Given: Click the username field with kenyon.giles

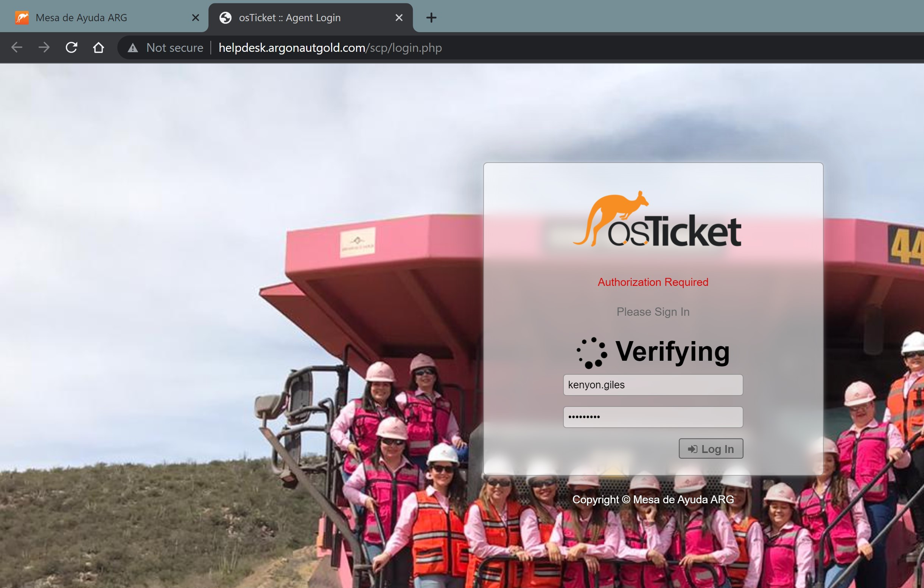Looking at the screenshot, I should (x=653, y=385).
